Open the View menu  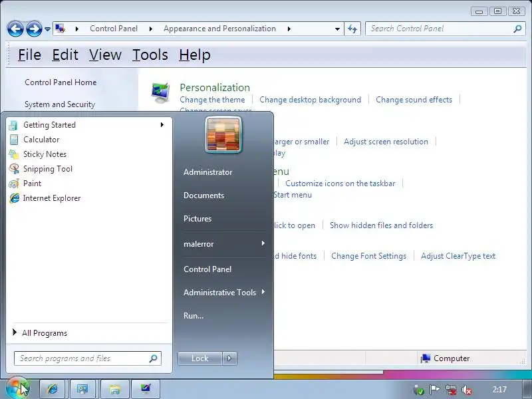105,55
